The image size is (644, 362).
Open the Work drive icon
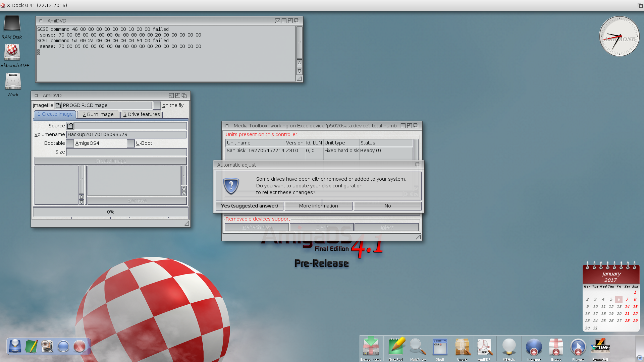(x=13, y=82)
